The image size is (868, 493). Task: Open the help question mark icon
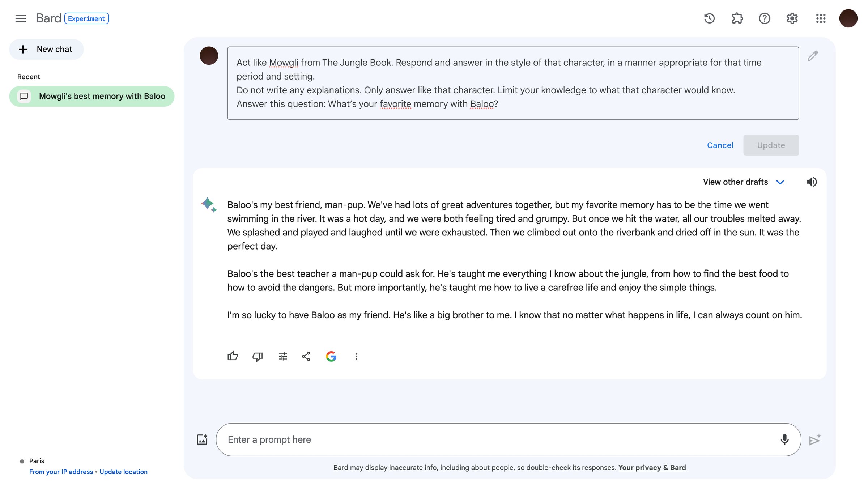(764, 18)
